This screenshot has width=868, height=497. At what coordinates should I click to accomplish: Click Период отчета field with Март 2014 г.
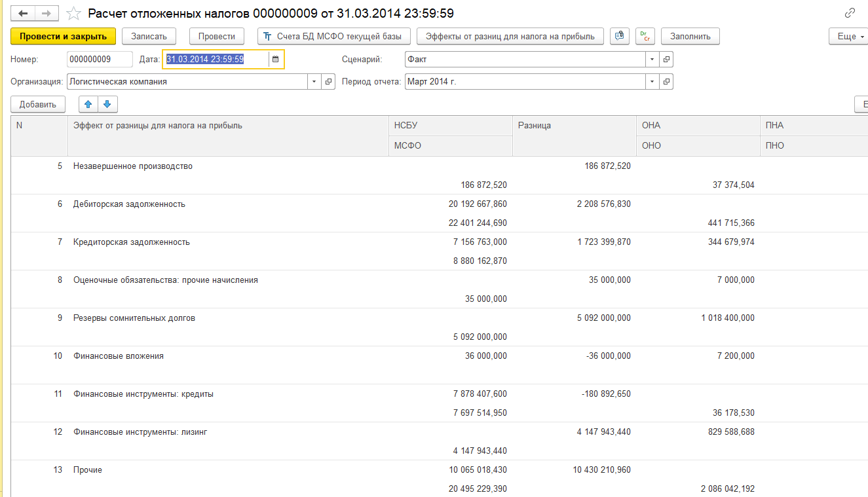click(x=525, y=82)
